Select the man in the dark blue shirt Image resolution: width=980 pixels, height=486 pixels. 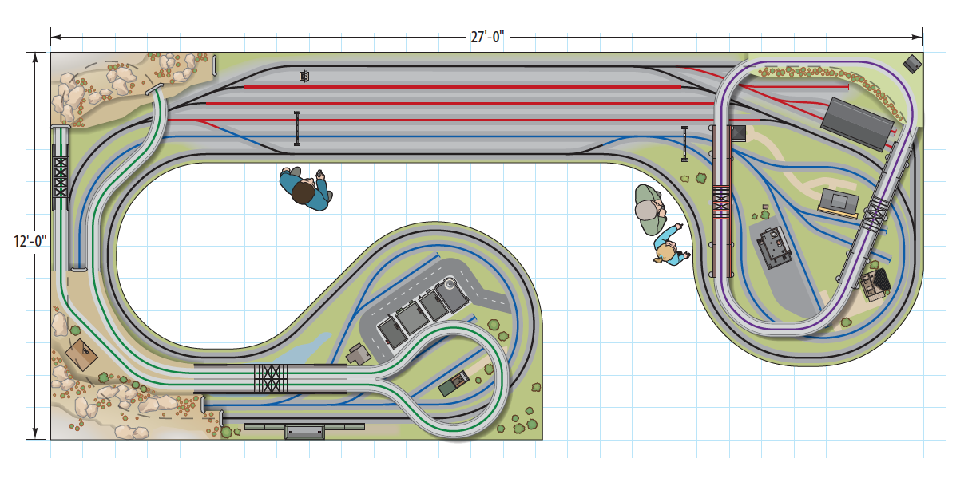click(x=304, y=188)
